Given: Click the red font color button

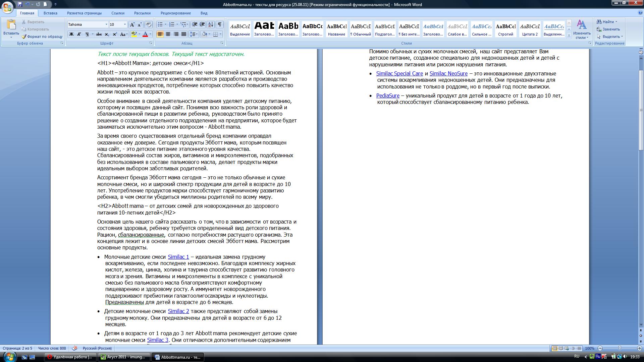Looking at the screenshot, I should coord(145,34).
